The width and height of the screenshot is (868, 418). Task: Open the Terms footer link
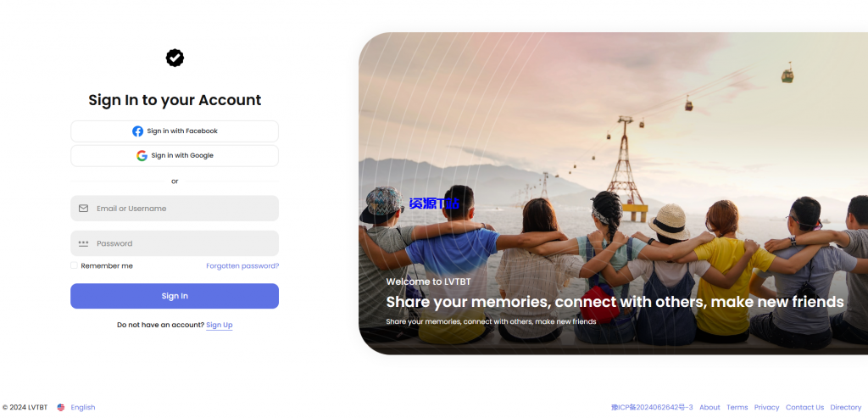click(x=737, y=408)
